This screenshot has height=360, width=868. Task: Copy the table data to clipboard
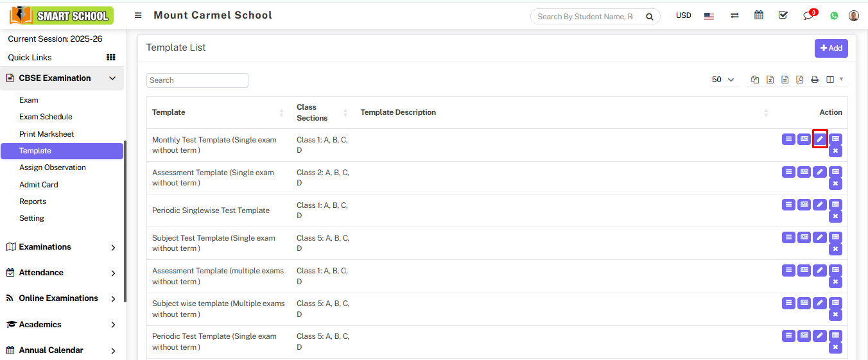pyautogui.click(x=755, y=80)
